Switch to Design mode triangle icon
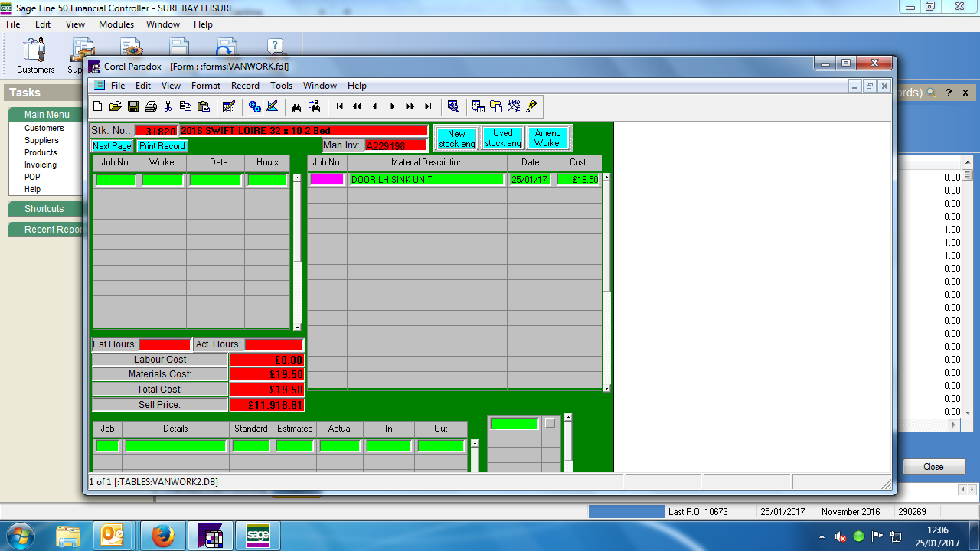The image size is (980, 551). pyautogui.click(x=272, y=106)
